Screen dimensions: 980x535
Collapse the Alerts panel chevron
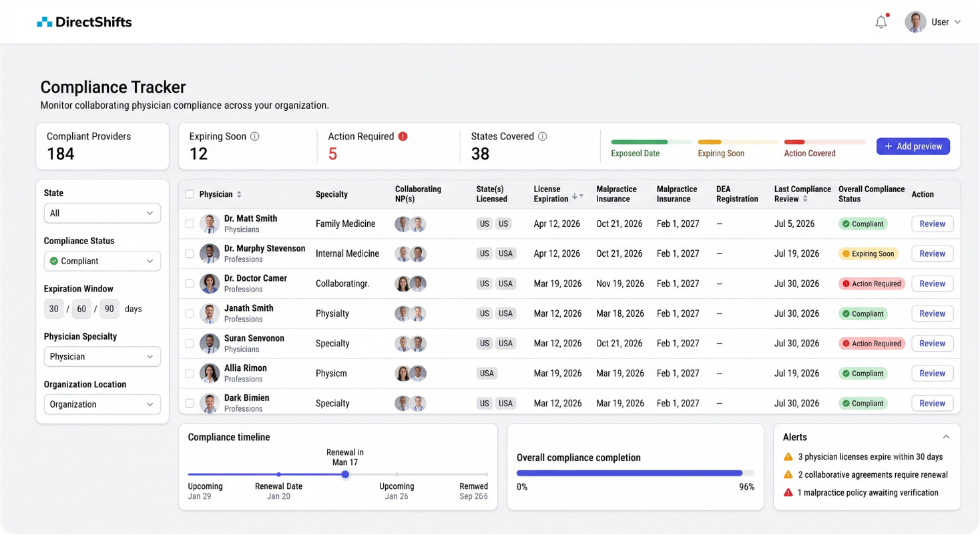click(946, 437)
